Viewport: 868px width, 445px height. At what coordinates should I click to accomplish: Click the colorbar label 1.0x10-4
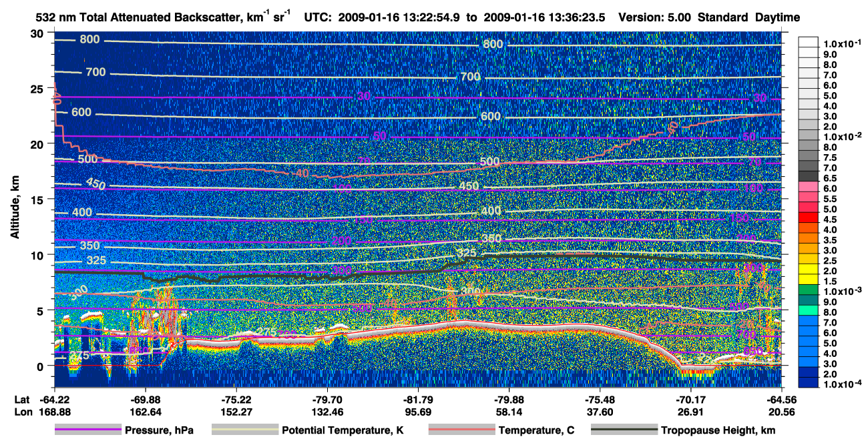[841, 385]
